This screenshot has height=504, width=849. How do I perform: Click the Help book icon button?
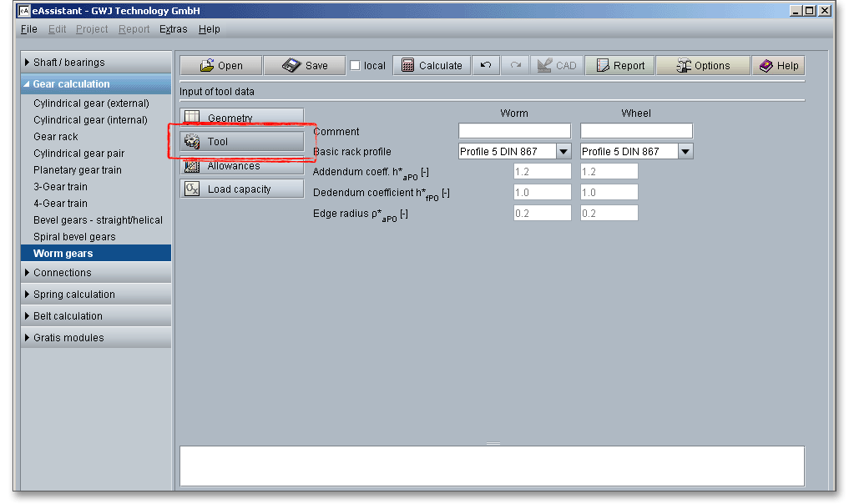[778, 66]
